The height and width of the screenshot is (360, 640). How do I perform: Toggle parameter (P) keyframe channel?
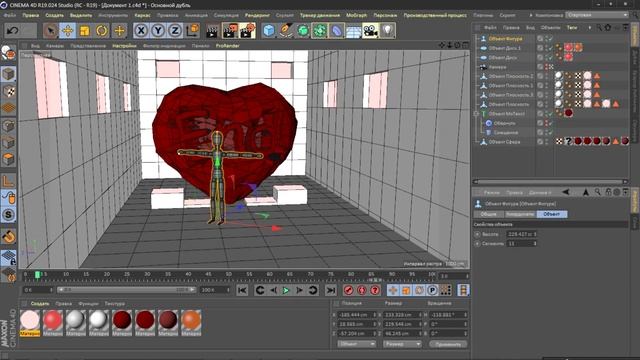432,290
